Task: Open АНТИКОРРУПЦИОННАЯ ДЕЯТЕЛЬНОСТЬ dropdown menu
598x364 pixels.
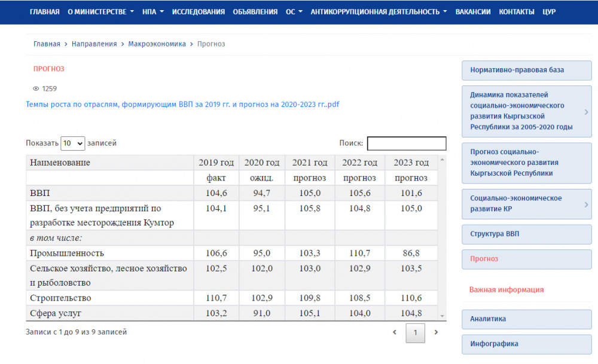Action: point(379,12)
